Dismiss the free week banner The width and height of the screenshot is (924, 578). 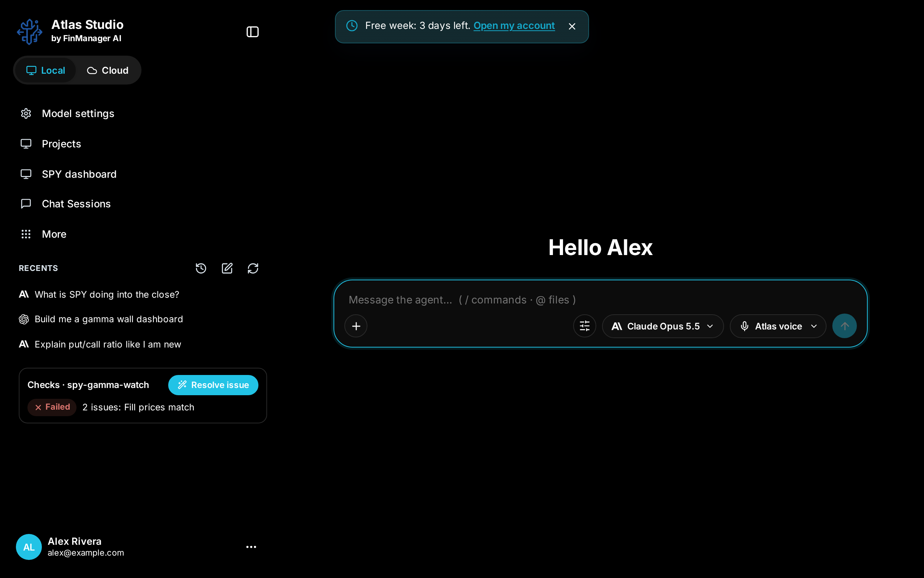(x=572, y=26)
